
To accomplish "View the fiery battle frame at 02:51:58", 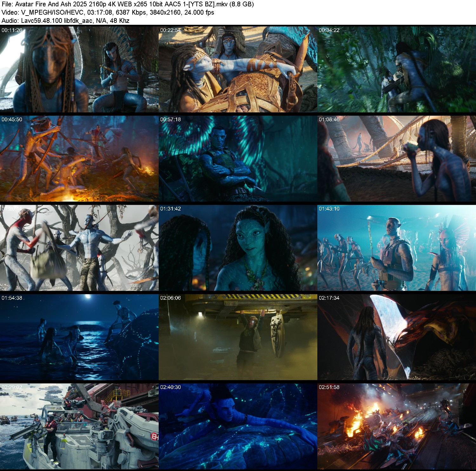I will (x=397, y=426).
